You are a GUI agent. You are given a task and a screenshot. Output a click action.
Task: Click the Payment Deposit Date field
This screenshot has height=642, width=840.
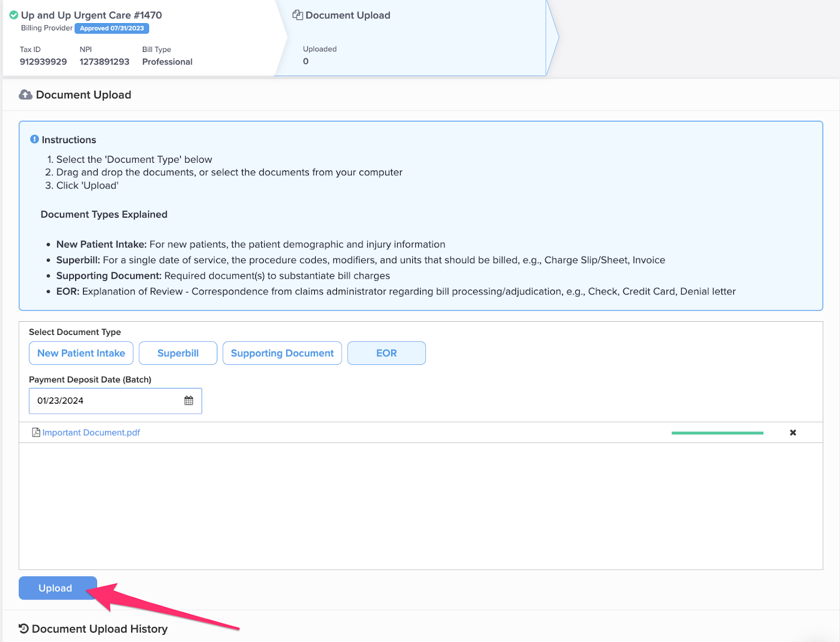[x=105, y=401]
